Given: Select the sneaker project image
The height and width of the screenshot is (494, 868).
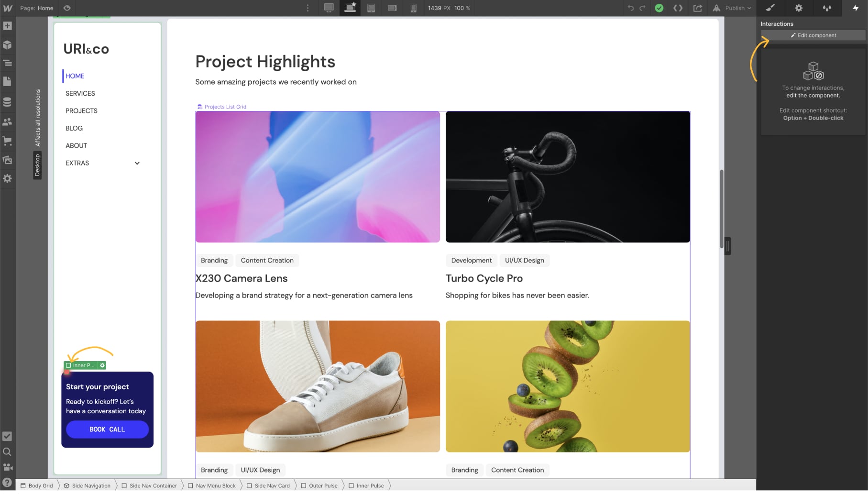Looking at the screenshot, I should [318, 387].
